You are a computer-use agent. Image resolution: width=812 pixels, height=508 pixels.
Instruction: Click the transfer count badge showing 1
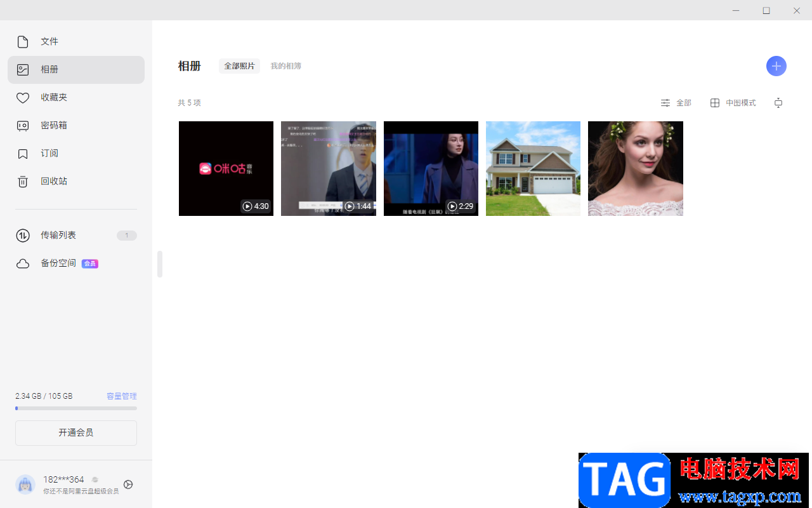pyautogui.click(x=127, y=236)
